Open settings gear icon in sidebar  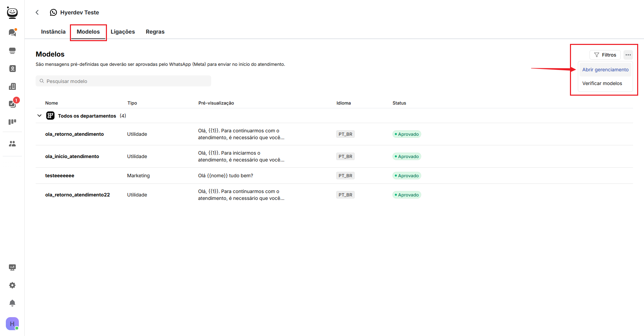coord(12,285)
